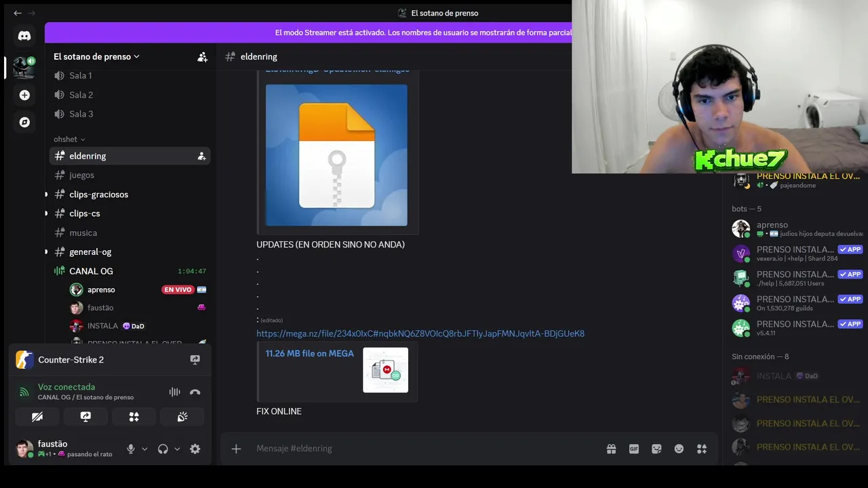Screen dimensions: 868x488
Task: Select vexera.io bot in member list
Action: [x=795, y=253]
